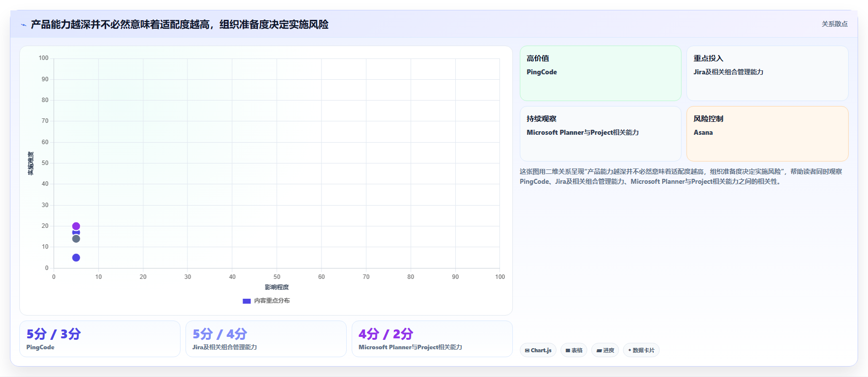
Task: Open the 5分 / 3分 PingCode score card
Action: coord(100,339)
